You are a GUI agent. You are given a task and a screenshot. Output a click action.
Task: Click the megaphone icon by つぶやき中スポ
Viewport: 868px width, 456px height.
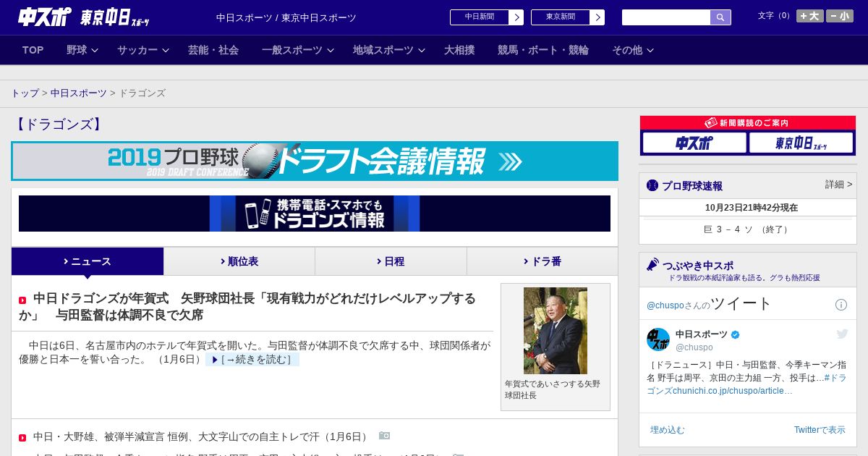653,265
